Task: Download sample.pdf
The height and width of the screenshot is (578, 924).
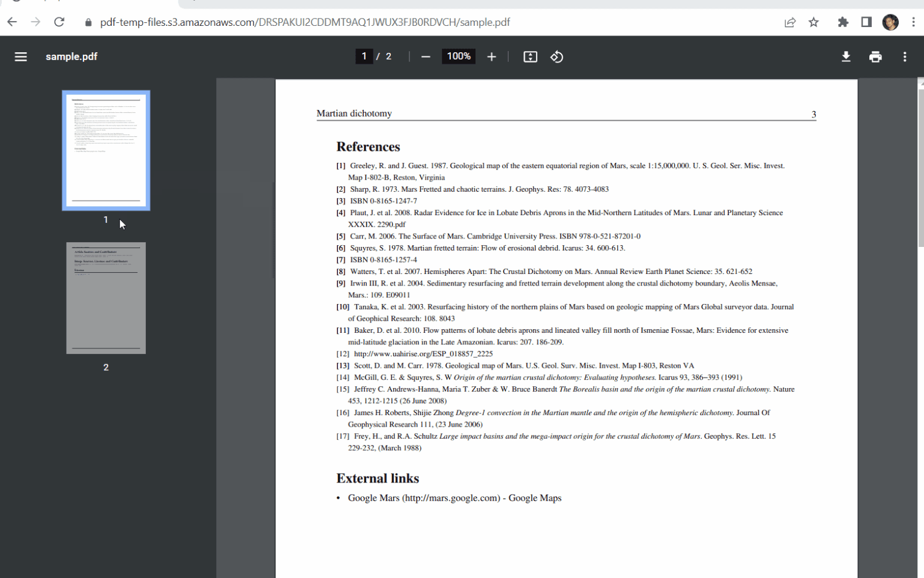Action: (845, 56)
